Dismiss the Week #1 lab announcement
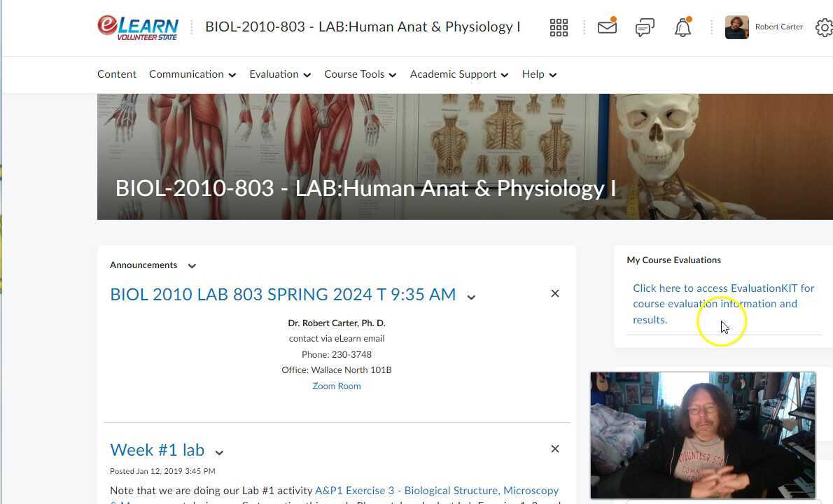833x504 pixels. coord(555,449)
